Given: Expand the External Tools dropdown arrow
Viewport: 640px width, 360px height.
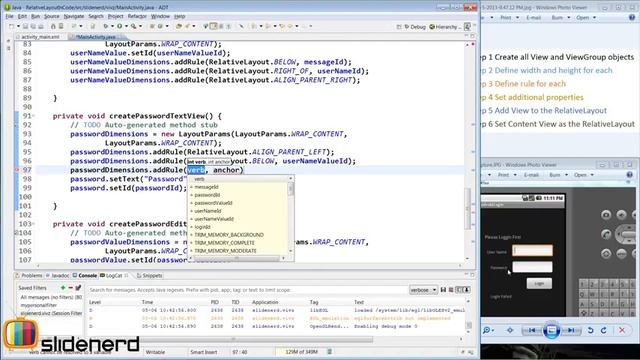Looking at the screenshot, I should coord(140,26).
